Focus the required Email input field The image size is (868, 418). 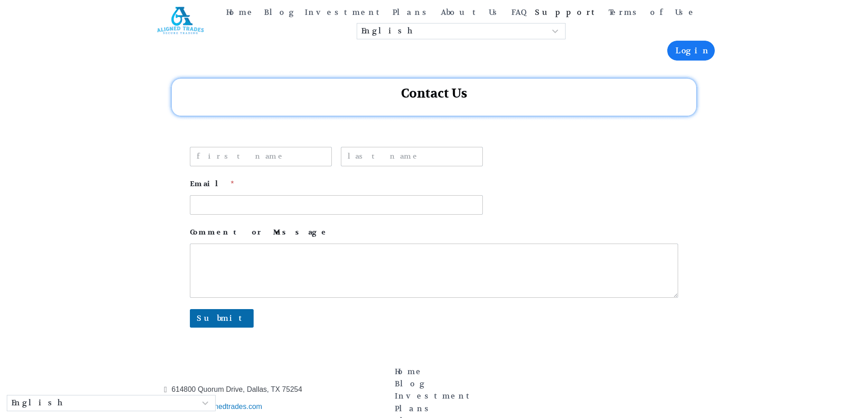click(x=336, y=205)
